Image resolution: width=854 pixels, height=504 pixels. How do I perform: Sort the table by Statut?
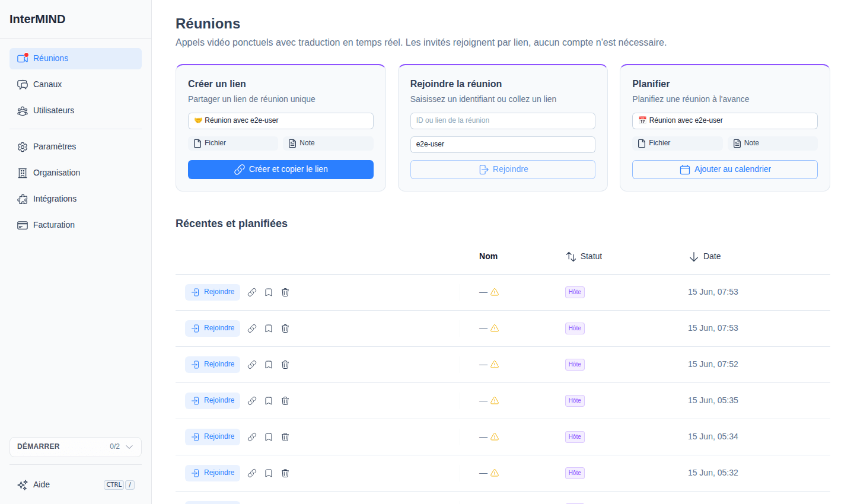click(584, 257)
